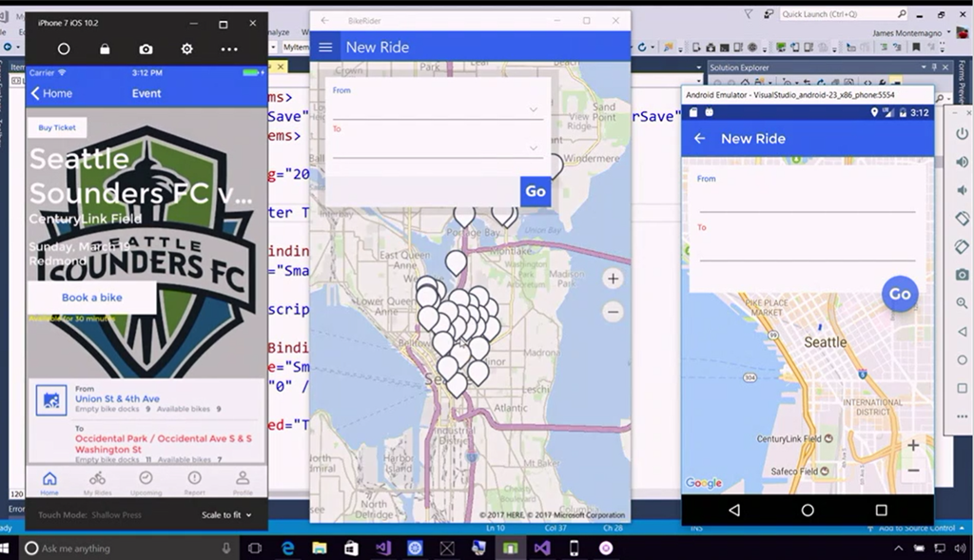The image size is (974, 560).
Task: Click the bike station thumbnail icon
Action: click(51, 400)
